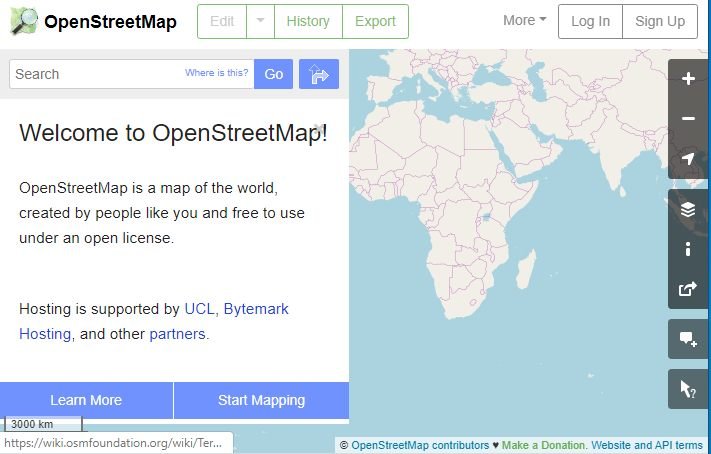Focus the Search input field
The image size is (711, 454).
pyautogui.click(x=95, y=74)
